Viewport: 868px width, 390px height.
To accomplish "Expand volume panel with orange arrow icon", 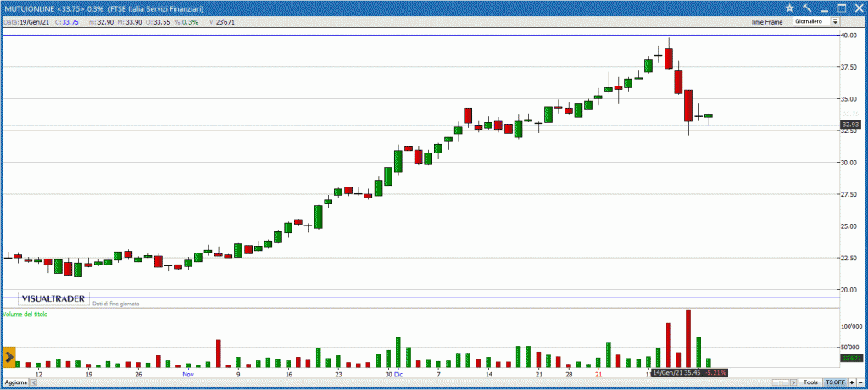I will coord(8,357).
